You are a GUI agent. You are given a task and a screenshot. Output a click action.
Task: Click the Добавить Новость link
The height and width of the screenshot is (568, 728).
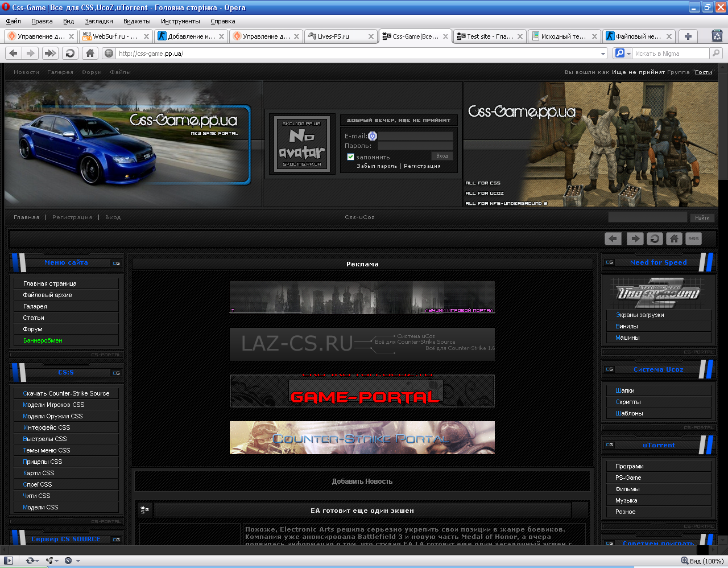click(x=362, y=481)
